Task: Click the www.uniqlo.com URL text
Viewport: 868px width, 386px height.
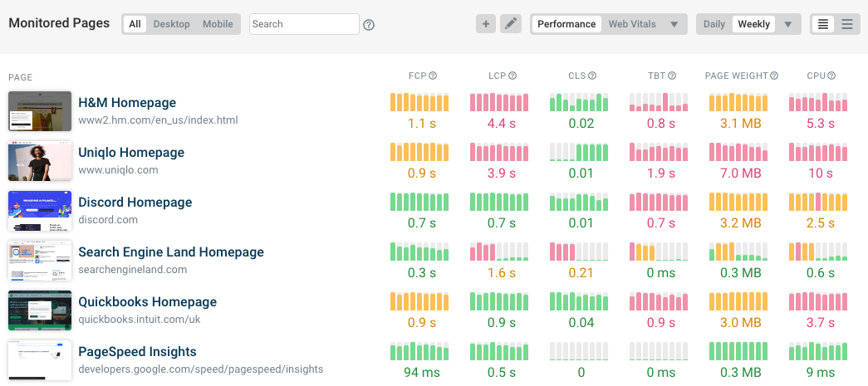Action: point(119,170)
